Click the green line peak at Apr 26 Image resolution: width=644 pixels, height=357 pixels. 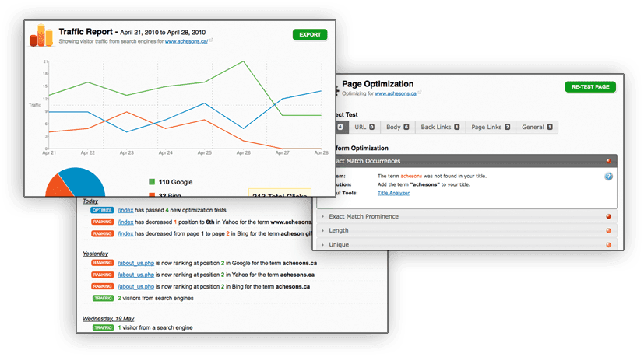point(244,61)
